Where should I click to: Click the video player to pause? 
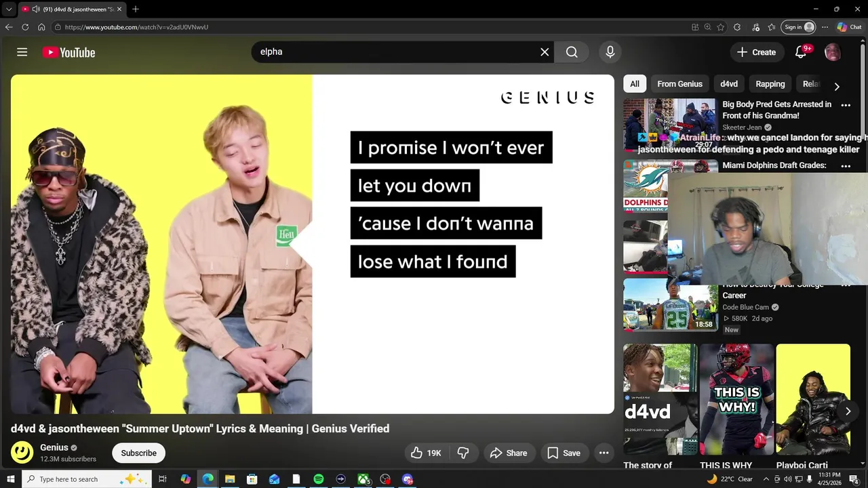[x=312, y=244]
